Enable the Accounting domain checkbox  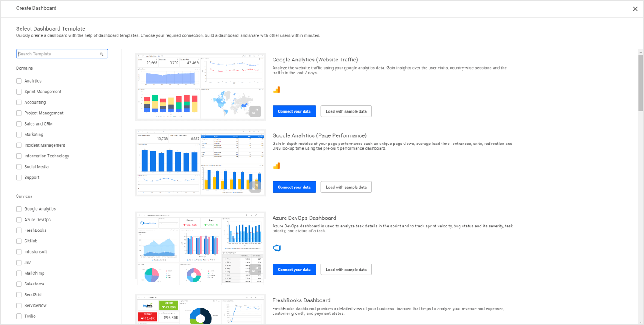(19, 102)
